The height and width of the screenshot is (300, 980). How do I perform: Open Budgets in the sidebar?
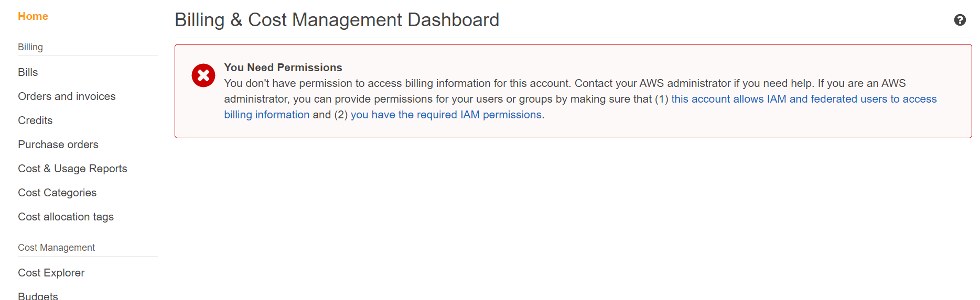coord(38,296)
